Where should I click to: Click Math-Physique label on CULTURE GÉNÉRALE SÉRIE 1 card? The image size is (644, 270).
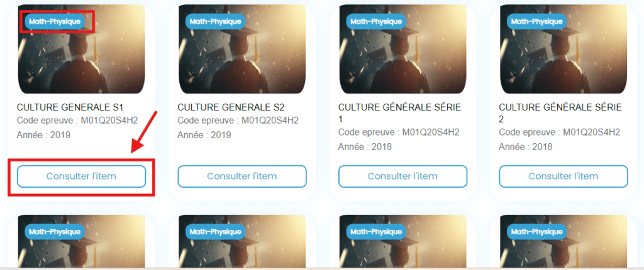(376, 21)
